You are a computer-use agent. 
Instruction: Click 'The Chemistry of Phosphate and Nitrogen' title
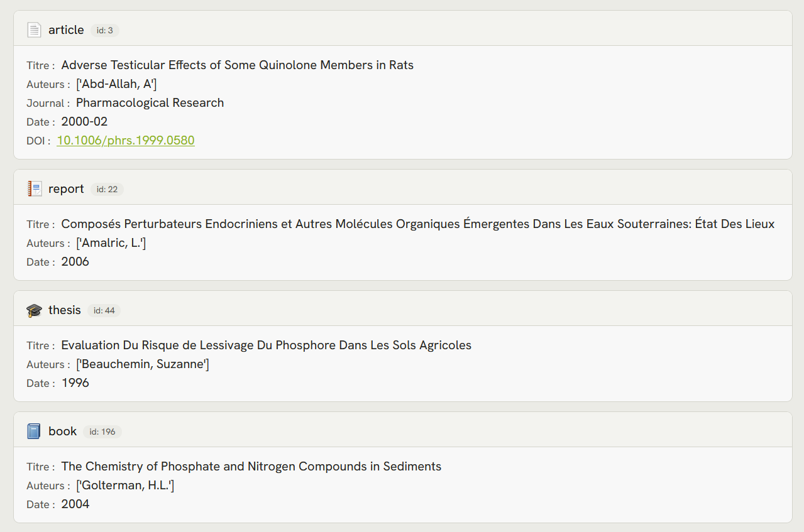(251, 467)
